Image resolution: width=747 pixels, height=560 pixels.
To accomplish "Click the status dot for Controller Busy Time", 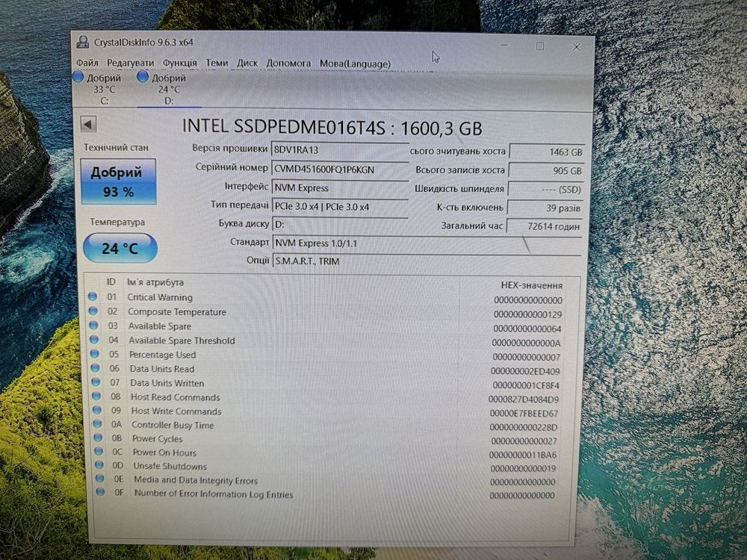I will 97,423.
